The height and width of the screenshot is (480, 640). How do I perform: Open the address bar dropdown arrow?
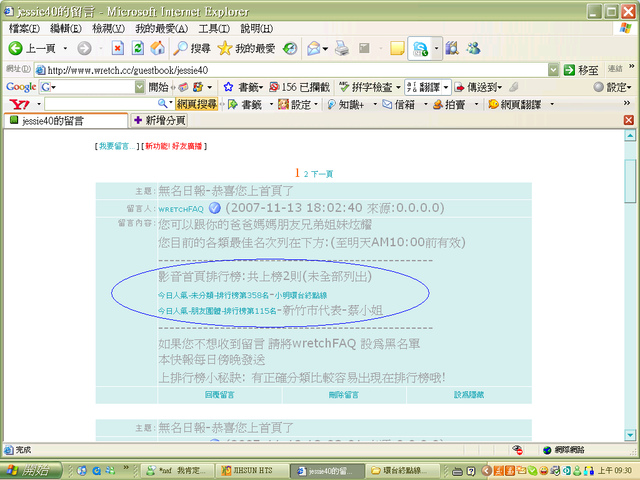(553, 70)
